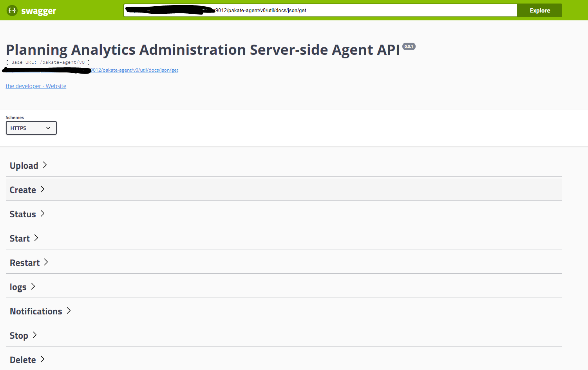Click the Planning Analytics Administration API title
This screenshot has width=588, height=370.
coord(203,50)
